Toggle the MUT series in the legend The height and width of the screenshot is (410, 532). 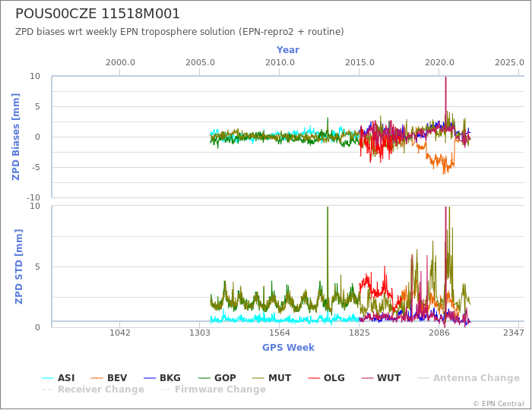[272, 378]
